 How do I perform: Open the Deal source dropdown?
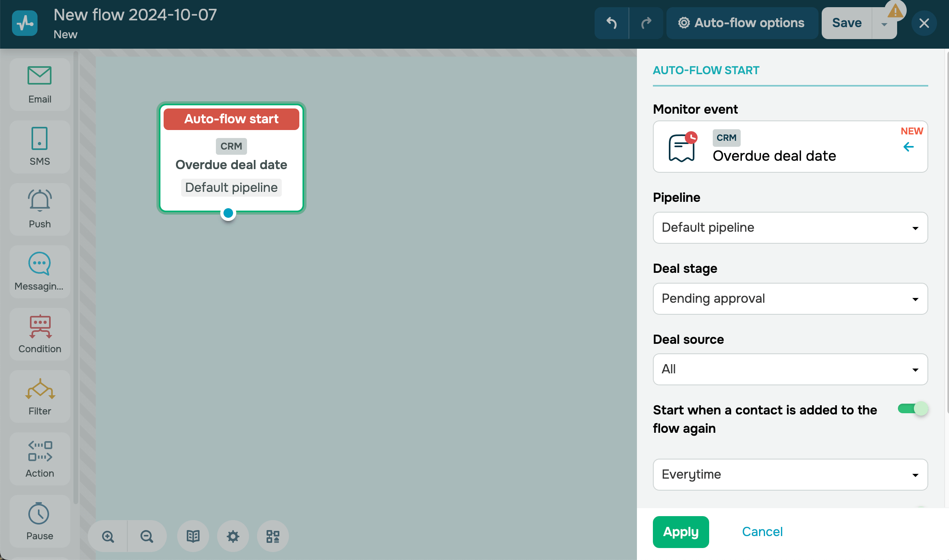tap(790, 369)
